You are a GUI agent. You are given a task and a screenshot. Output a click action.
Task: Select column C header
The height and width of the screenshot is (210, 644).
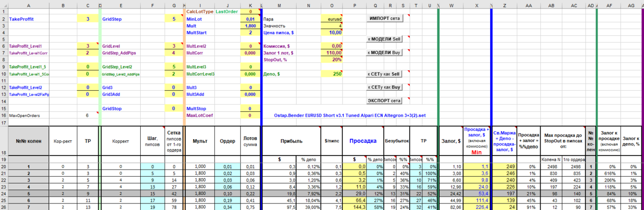point(88,5)
